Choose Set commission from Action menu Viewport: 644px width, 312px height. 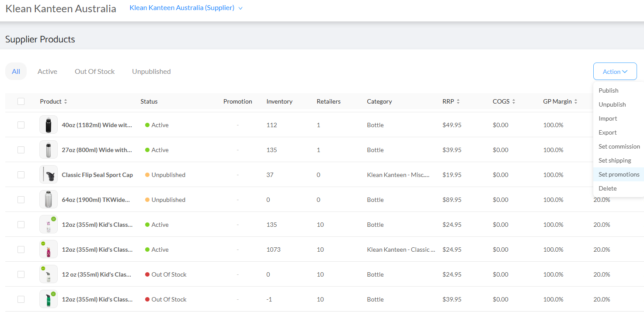click(619, 146)
